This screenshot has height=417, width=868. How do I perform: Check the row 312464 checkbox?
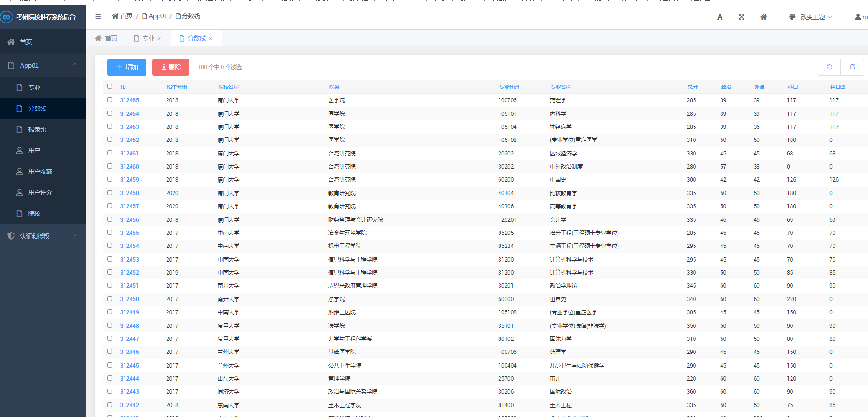pos(110,113)
